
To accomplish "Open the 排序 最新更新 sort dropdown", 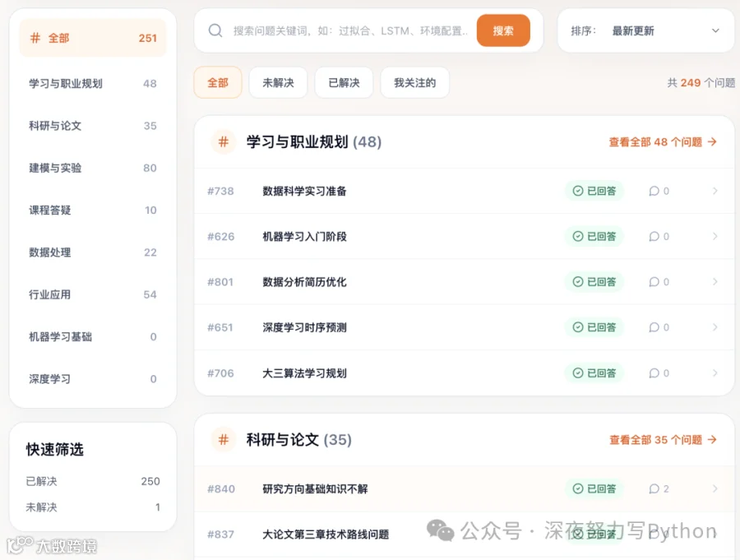I will pyautogui.click(x=645, y=30).
